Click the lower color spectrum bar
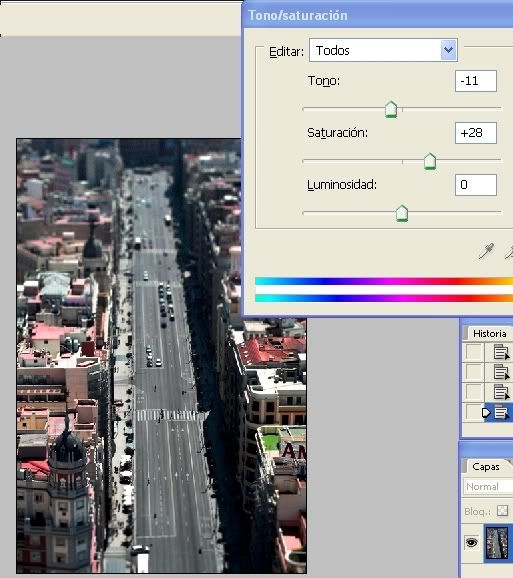The height and width of the screenshot is (578, 513). (384, 298)
